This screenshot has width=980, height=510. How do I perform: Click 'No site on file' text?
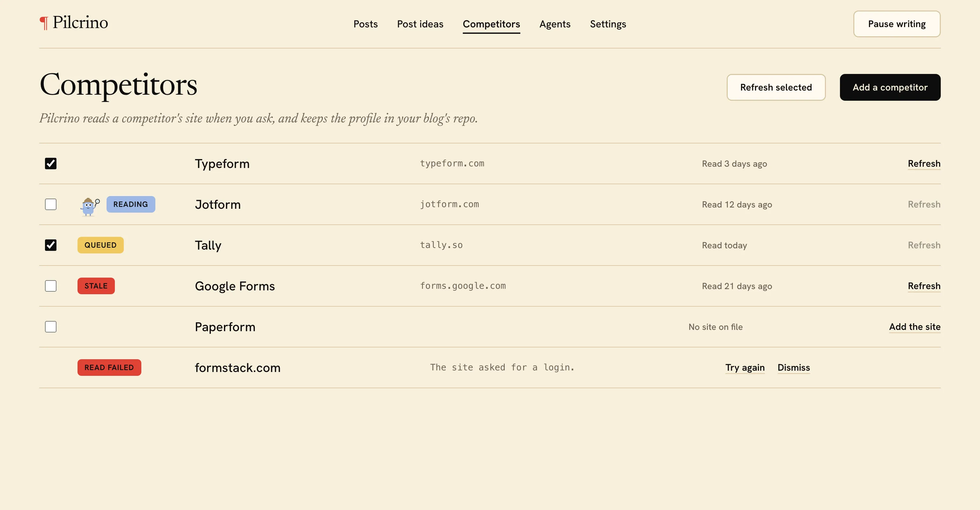715,327
